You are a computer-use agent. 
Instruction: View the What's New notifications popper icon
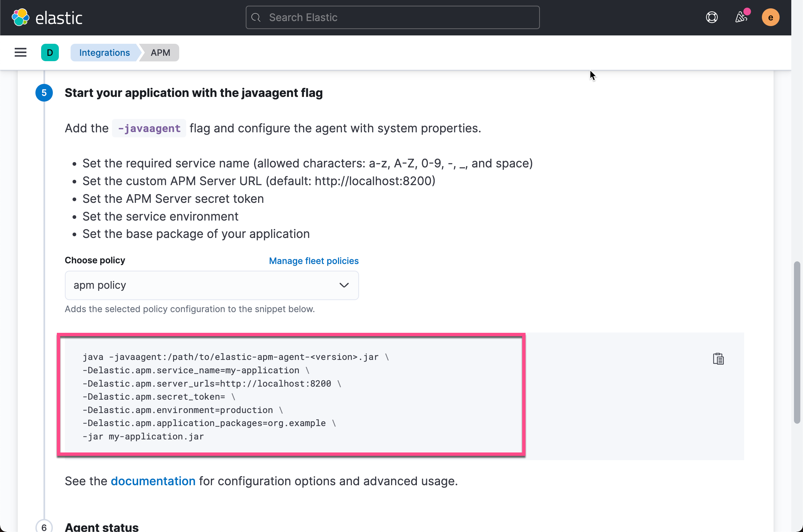coord(741,17)
